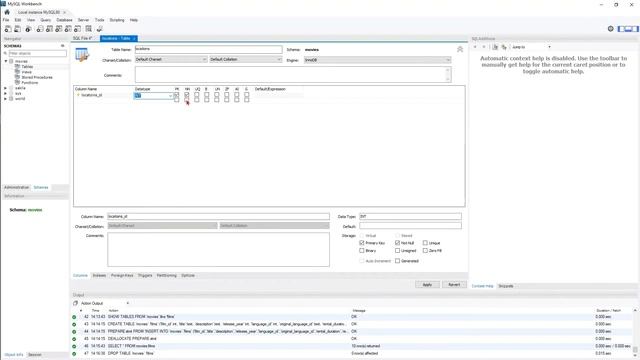Switch to the Triggers tab

point(145,276)
